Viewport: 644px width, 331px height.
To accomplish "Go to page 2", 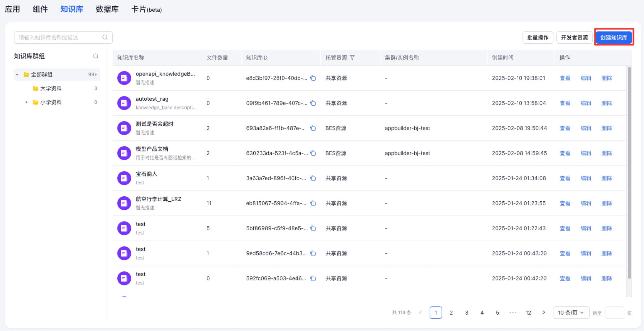I will 451,312.
